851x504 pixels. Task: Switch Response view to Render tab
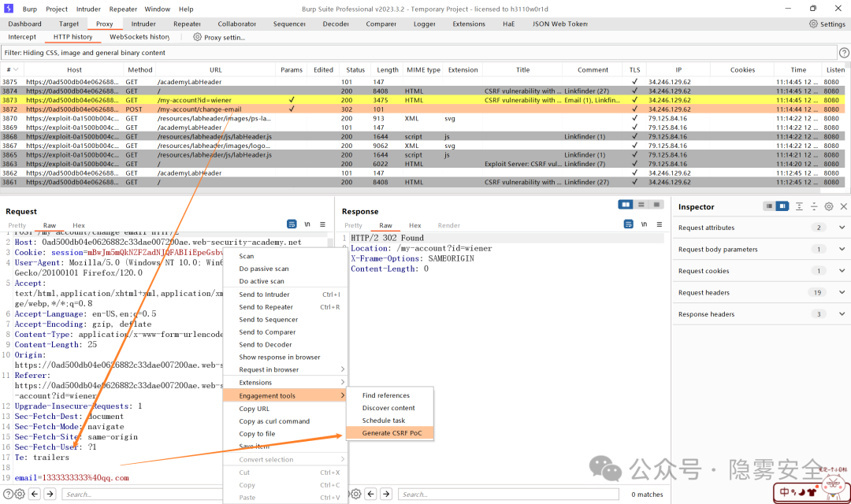(x=449, y=225)
